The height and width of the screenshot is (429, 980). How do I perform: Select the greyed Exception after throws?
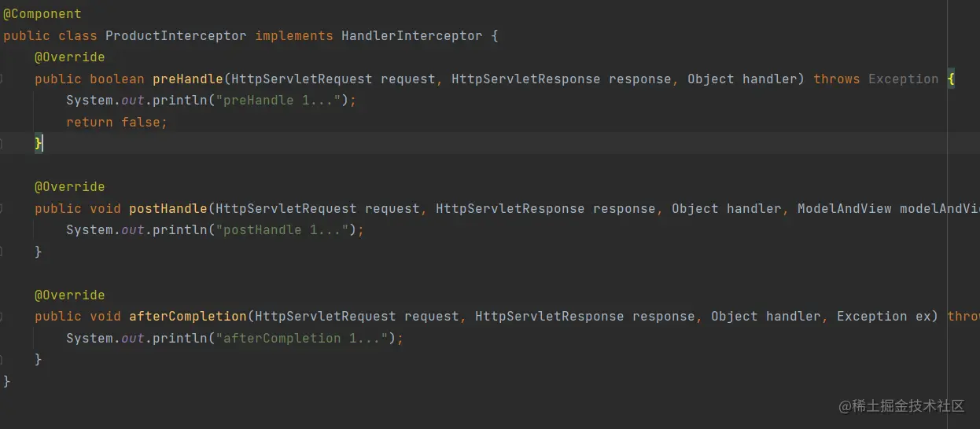(x=904, y=79)
